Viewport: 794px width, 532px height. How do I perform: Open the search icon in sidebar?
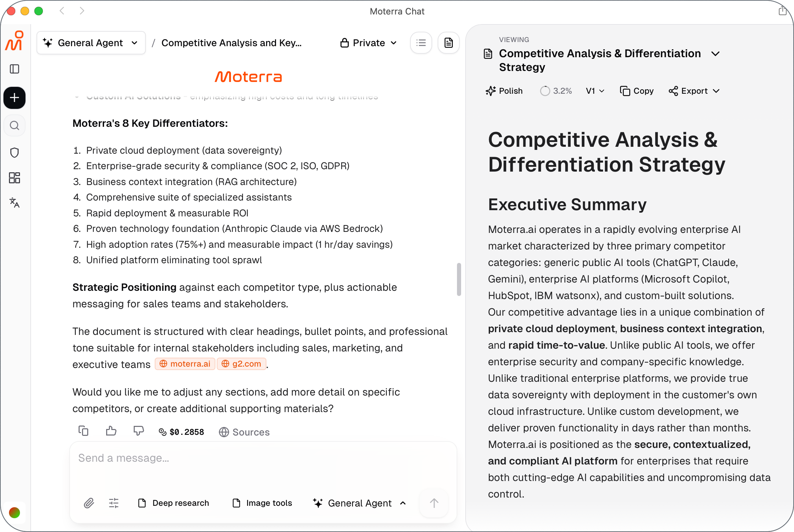[x=14, y=125]
